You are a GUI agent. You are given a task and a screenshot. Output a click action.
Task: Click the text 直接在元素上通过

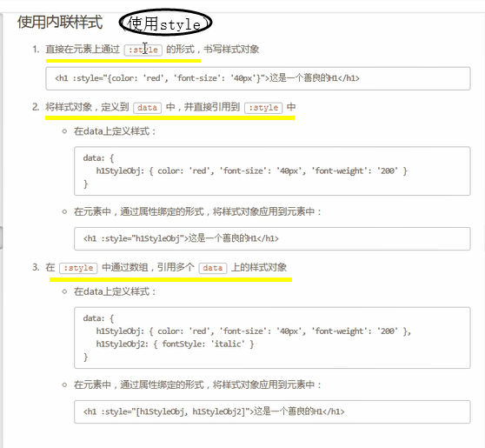[83, 50]
